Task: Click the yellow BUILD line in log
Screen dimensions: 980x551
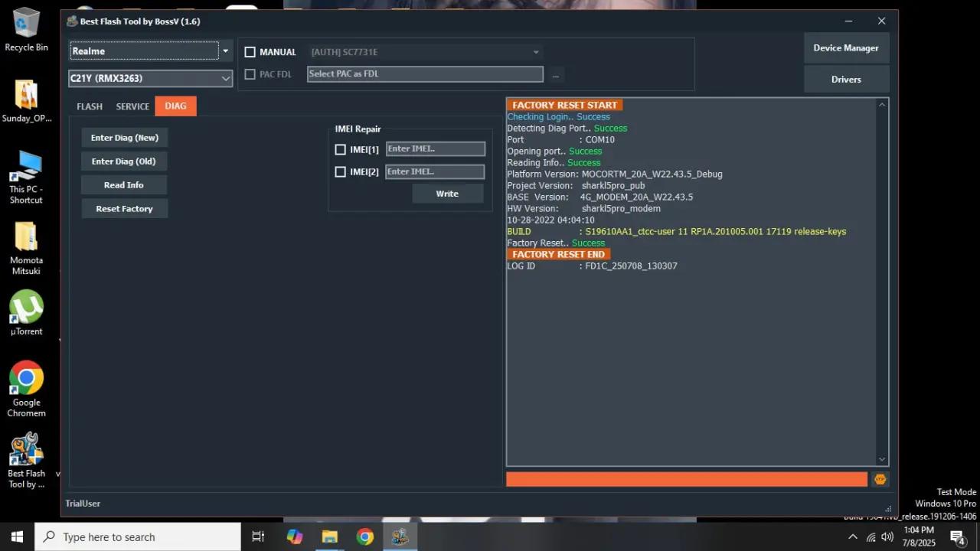Action: (x=676, y=232)
